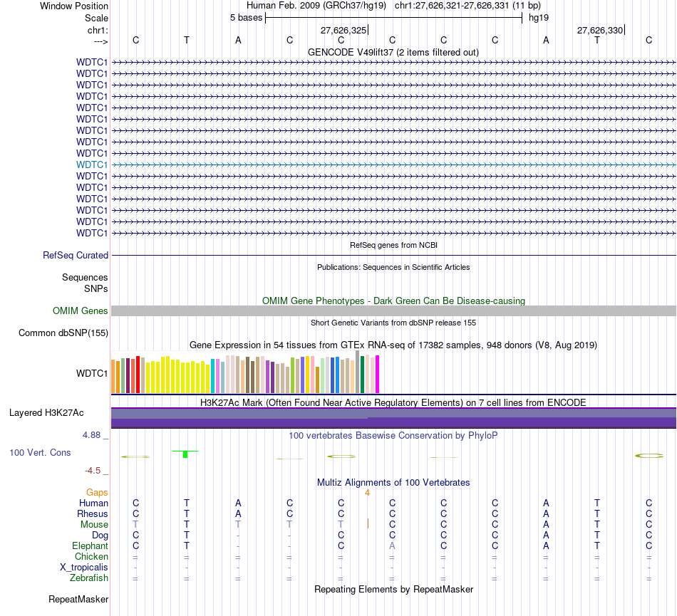
Task: Click the RefSeq genes from NCBI title
Action: pyautogui.click(x=393, y=245)
